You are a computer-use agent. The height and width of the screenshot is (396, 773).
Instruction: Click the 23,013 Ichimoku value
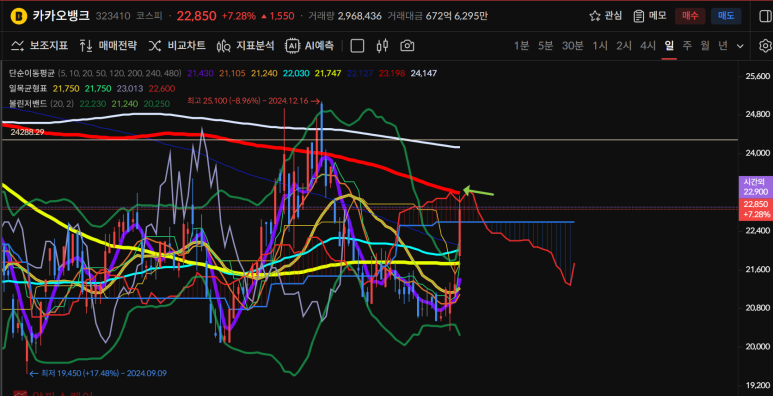point(130,89)
